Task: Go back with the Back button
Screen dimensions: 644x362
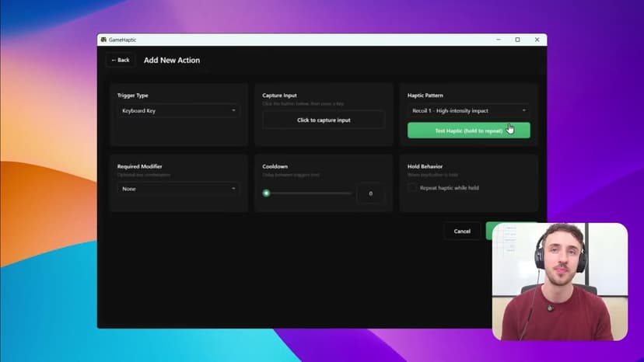Action: point(121,60)
